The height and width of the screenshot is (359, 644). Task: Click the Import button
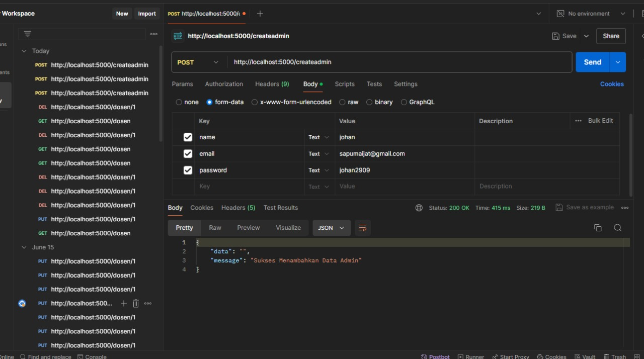pyautogui.click(x=147, y=14)
